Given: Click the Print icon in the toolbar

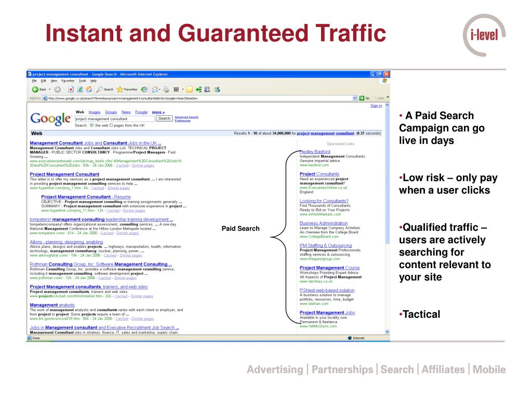Looking at the screenshot, I should [x=166, y=89].
